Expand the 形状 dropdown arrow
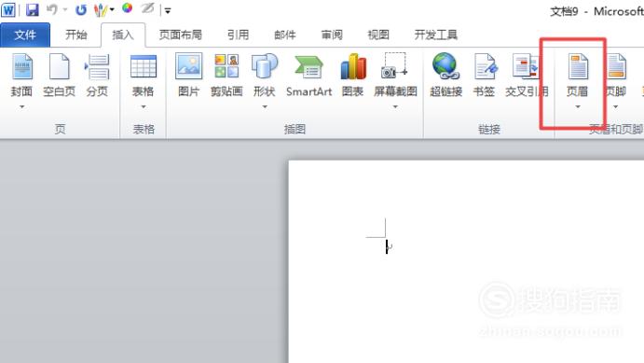This screenshot has height=363, width=644. click(265, 107)
